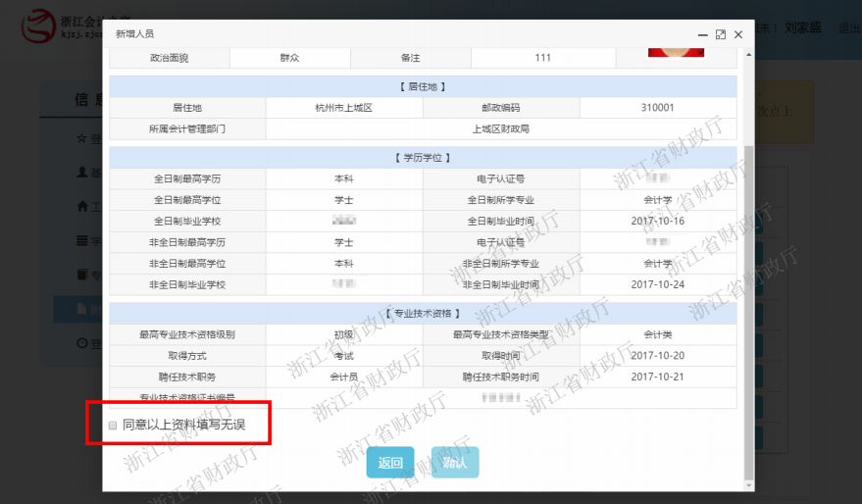Minimize the 新增人员 dialog
Image resolution: width=862 pixels, height=504 pixels.
click(701, 34)
